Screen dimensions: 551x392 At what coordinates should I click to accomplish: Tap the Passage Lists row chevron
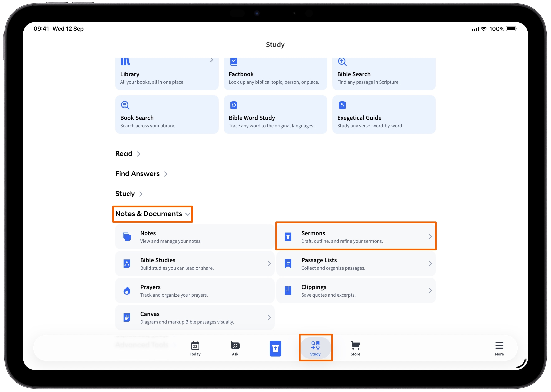[430, 264]
